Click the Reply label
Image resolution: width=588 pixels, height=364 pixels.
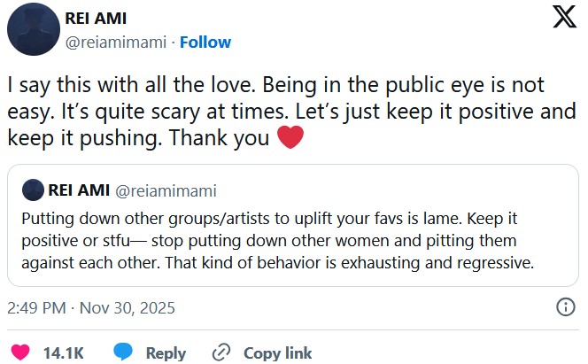coord(166,352)
